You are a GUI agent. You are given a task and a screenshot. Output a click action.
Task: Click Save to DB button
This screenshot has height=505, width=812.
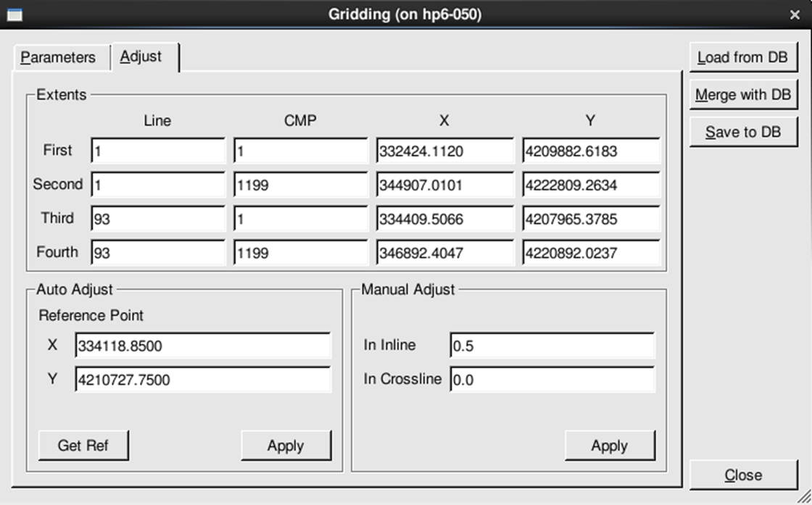pos(742,133)
